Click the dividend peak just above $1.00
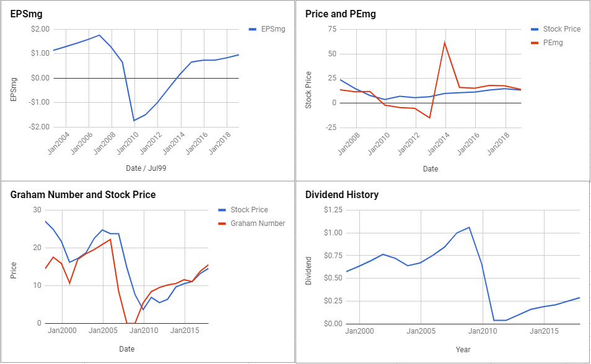The width and height of the screenshot is (591, 364). point(469,227)
